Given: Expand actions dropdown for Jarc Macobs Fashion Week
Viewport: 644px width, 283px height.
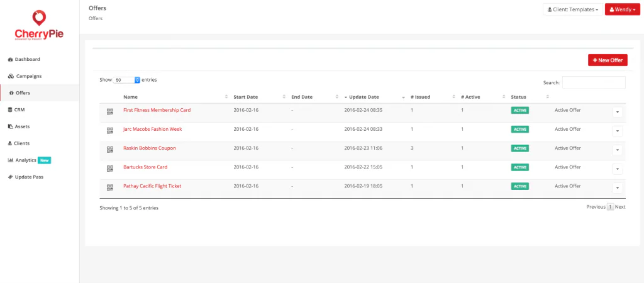Looking at the screenshot, I should (x=618, y=131).
